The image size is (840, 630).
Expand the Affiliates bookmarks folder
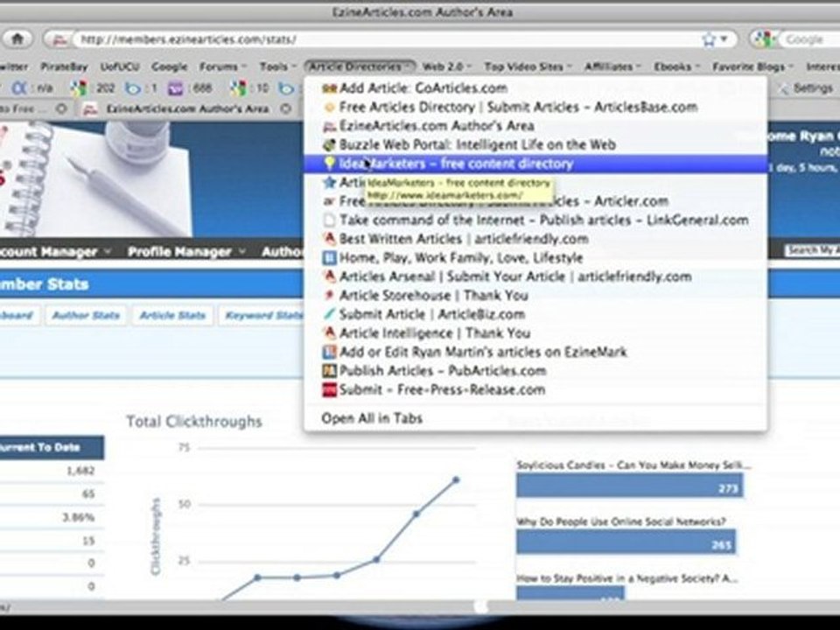click(612, 66)
